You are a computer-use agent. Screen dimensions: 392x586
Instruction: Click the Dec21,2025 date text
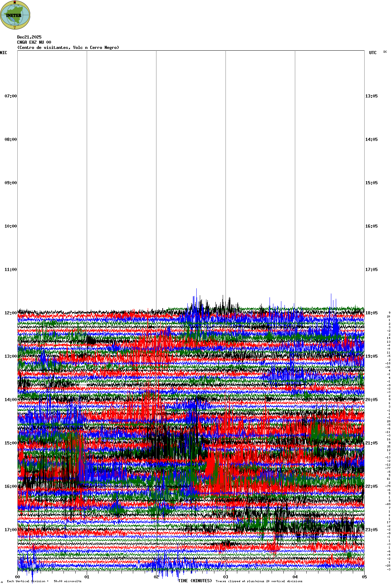click(x=29, y=37)
